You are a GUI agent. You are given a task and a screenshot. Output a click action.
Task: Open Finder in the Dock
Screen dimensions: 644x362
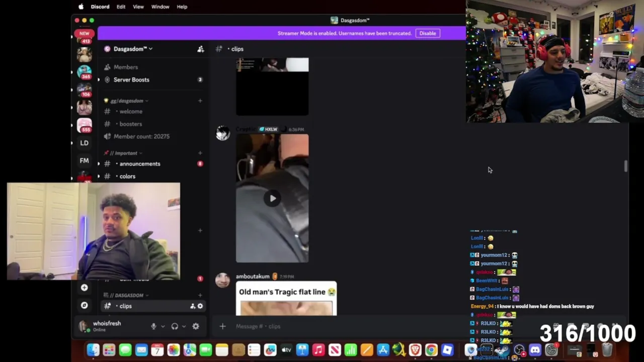click(x=93, y=350)
